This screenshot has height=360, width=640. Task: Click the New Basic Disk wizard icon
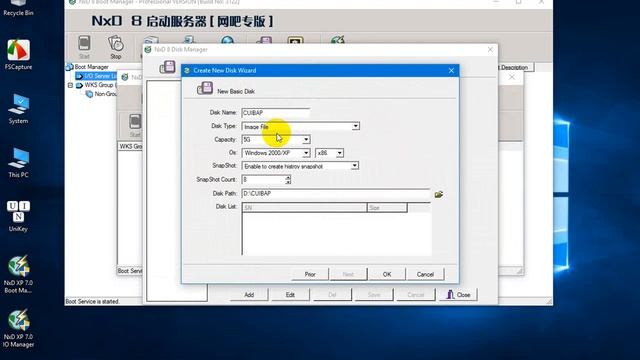tap(204, 88)
